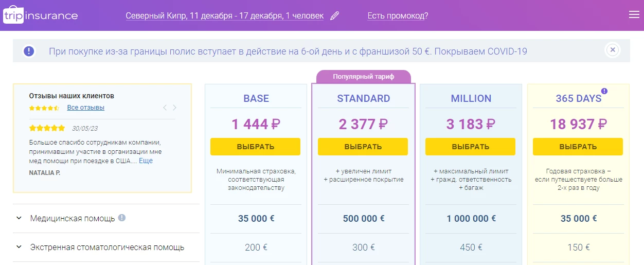Open the hamburger menu

(x=634, y=15)
